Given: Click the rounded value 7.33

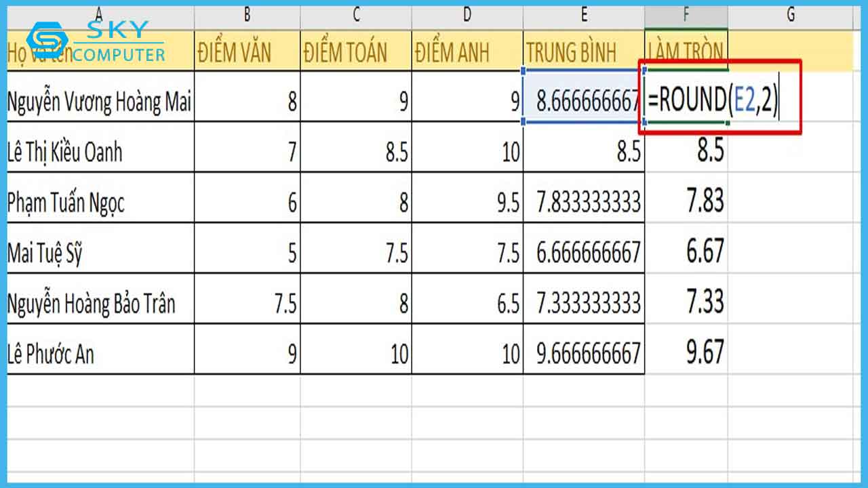Looking at the screenshot, I should 686,298.
